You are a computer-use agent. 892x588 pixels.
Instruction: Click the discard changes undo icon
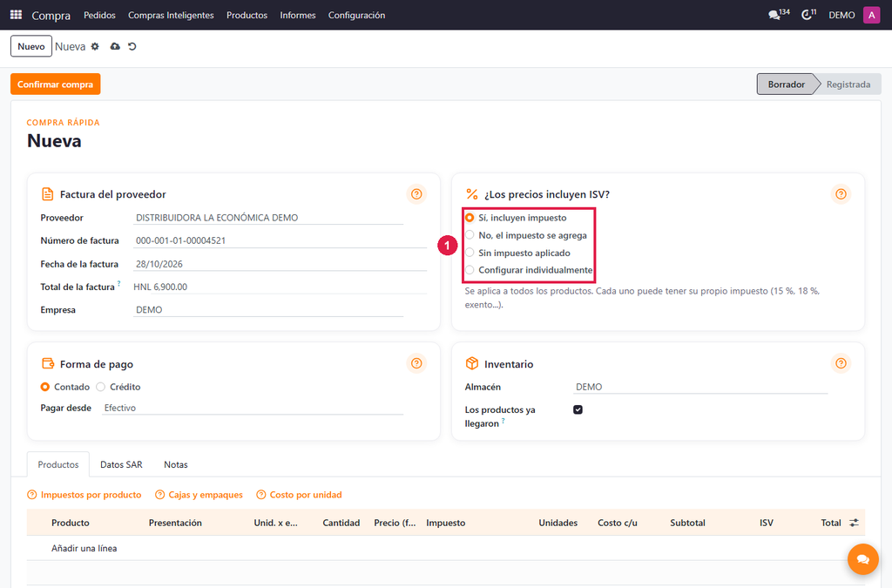click(x=132, y=47)
